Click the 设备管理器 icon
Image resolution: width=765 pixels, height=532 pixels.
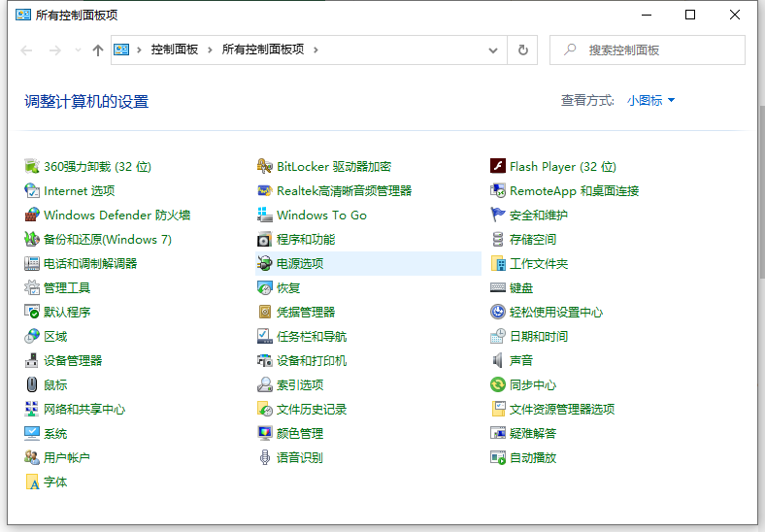(x=32, y=361)
